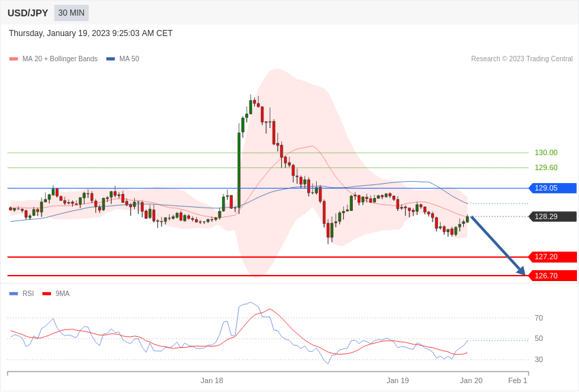
Task: Select the USD/JPY pair title
Action: click(x=28, y=13)
